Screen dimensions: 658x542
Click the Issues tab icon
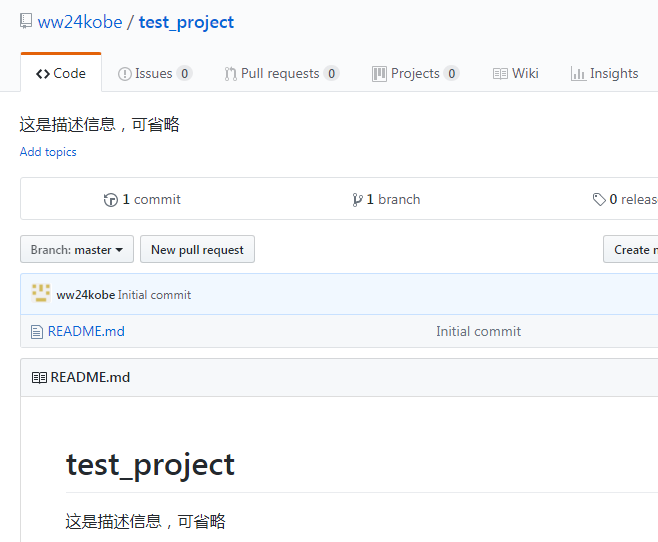point(125,74)
